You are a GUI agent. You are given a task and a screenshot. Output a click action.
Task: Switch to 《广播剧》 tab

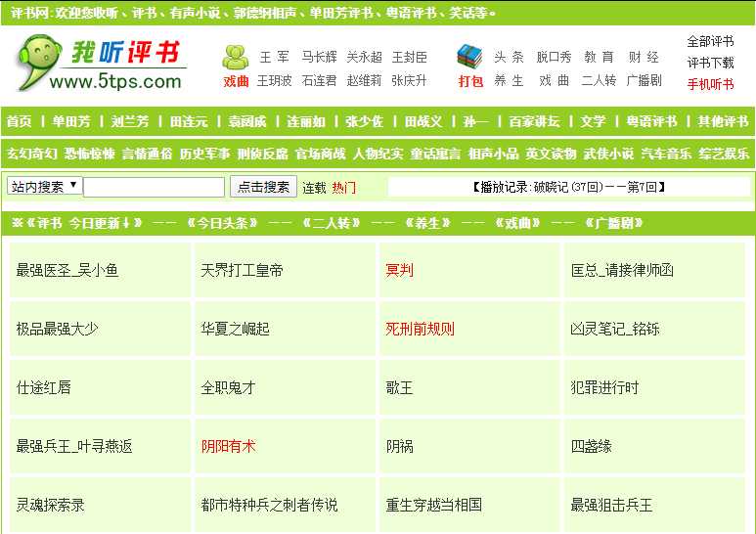pyautogui.click(x=614, y=223)
